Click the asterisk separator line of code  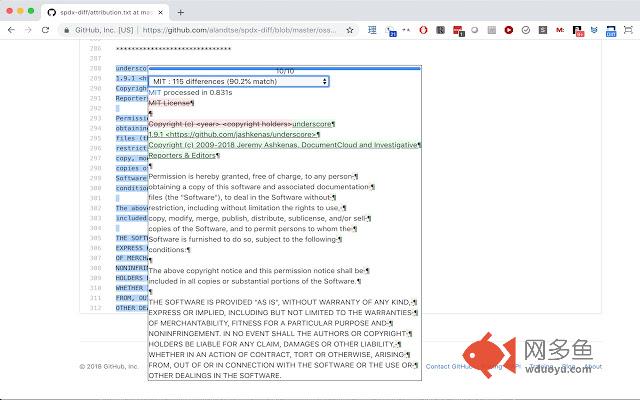(173, 49)
